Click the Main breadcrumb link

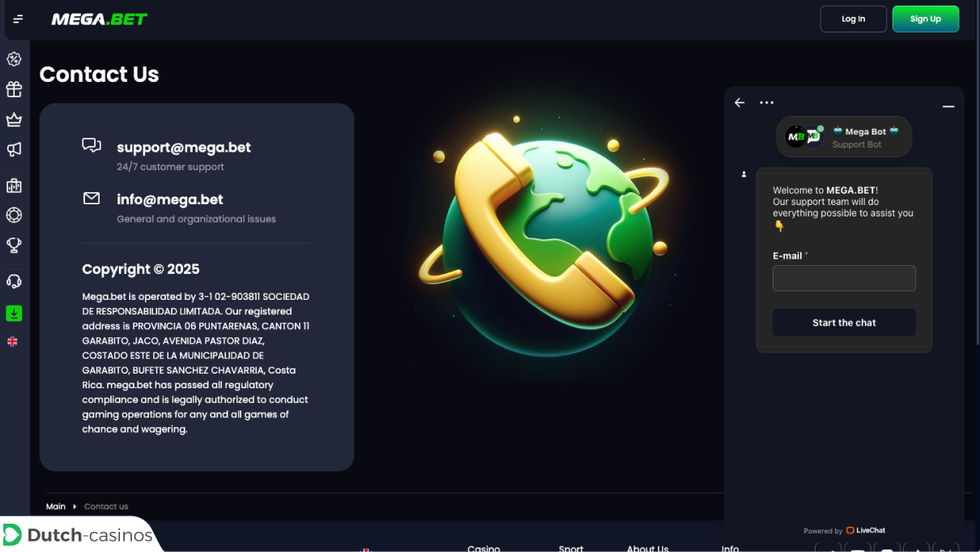point(56,507)
